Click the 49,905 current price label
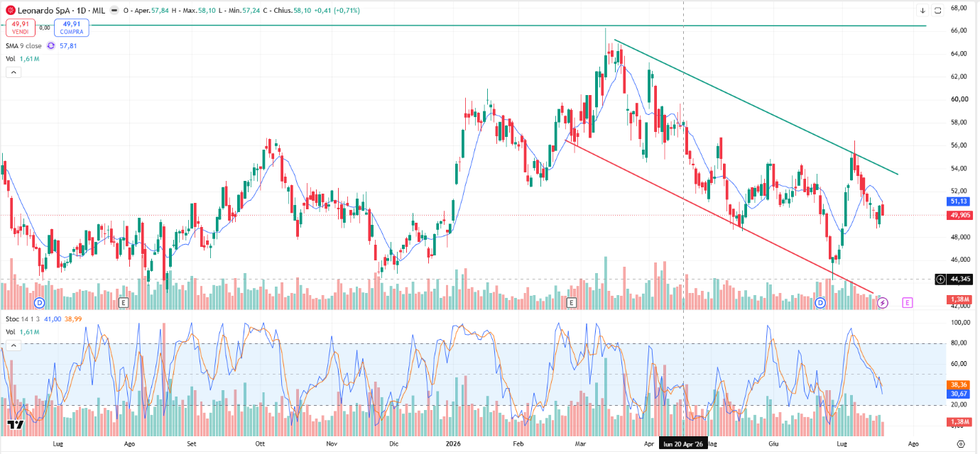Image resolution: width=980 pixels, height=454 pixels. (959, 215)
